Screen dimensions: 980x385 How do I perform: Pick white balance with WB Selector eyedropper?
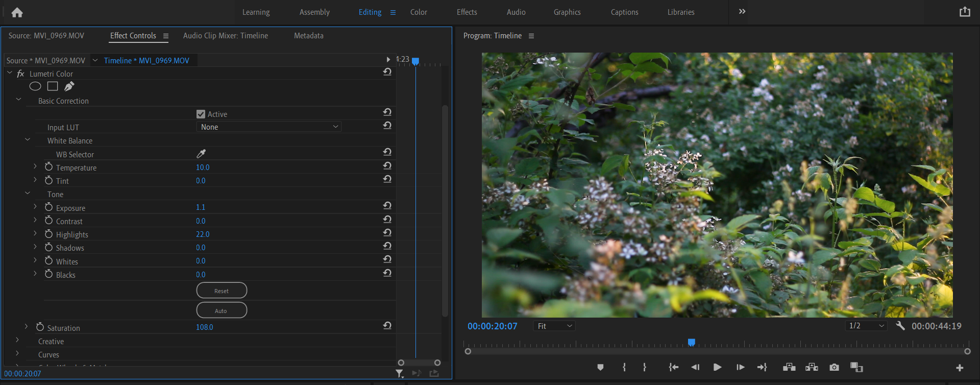pyautogui.click(x=201, y=154)
